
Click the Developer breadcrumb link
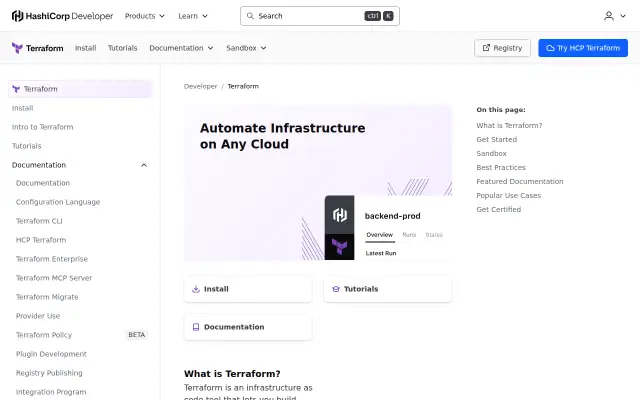[x=200, y=87]
